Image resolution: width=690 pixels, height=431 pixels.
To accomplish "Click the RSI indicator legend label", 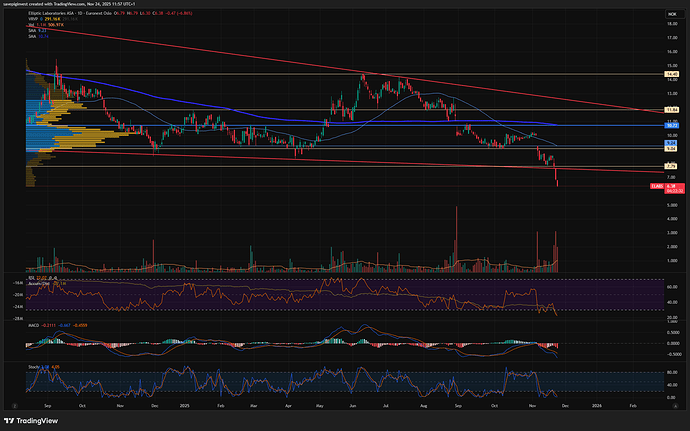I will point(33,277).
